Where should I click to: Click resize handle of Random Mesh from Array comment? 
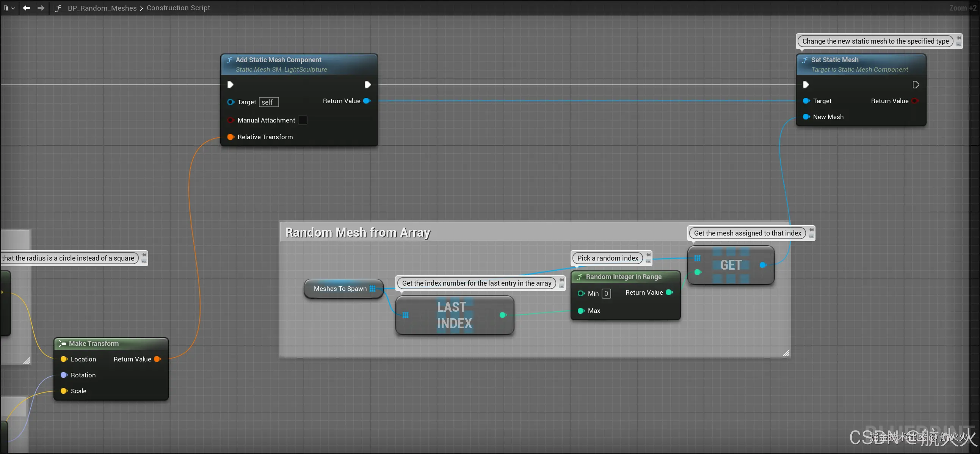tap(786, 353)
